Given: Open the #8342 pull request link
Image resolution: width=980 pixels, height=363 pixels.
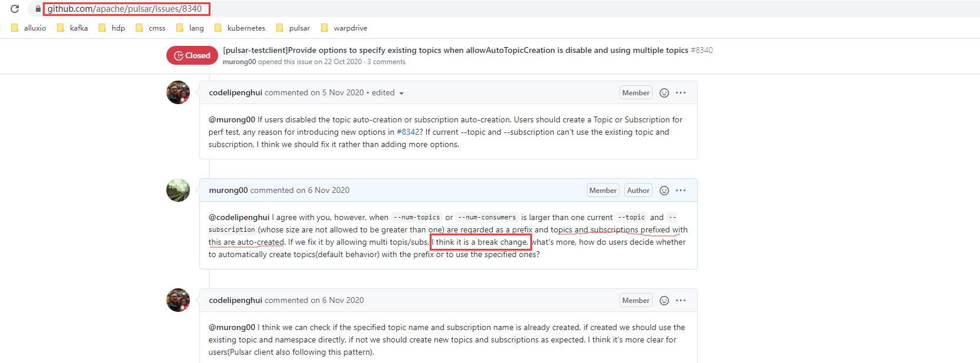Looking at the screenshot, I should coord(408,132).
